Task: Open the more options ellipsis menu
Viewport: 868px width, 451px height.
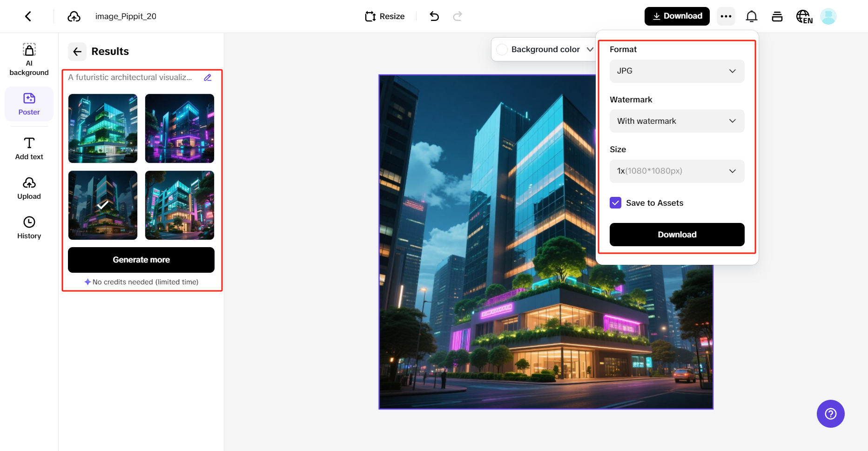Action: pyautogui.click(x=726, y=16)
